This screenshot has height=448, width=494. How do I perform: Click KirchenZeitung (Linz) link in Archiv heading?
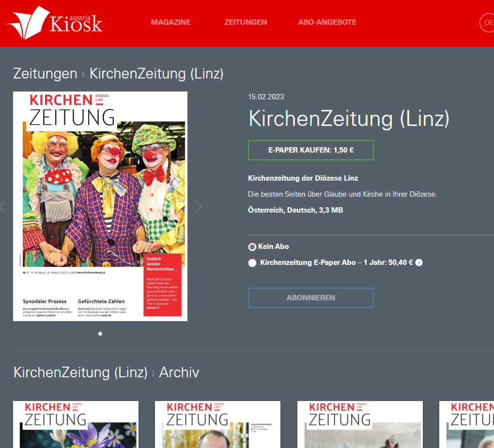click(80, 372)
